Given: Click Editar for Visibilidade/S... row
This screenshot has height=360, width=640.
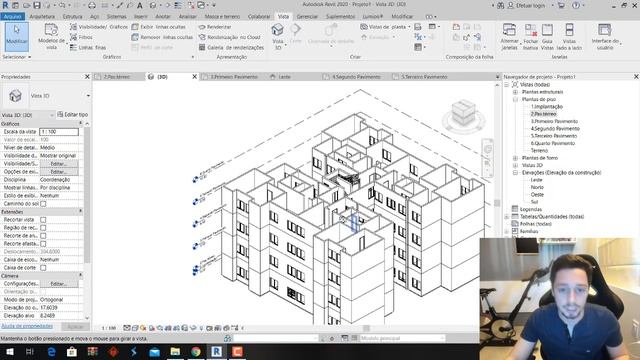Looking at the screenshot, I should pyautogui.click(x=59, y=164).
